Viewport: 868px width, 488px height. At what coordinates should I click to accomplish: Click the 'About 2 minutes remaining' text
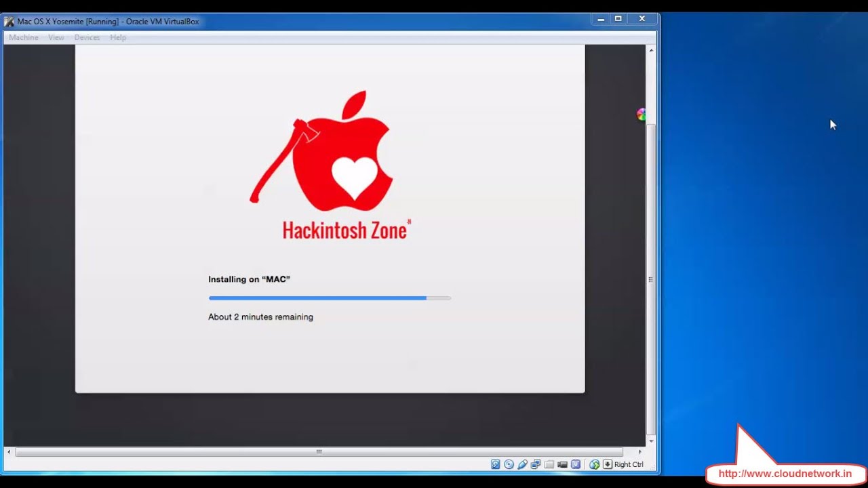(260, 317)
